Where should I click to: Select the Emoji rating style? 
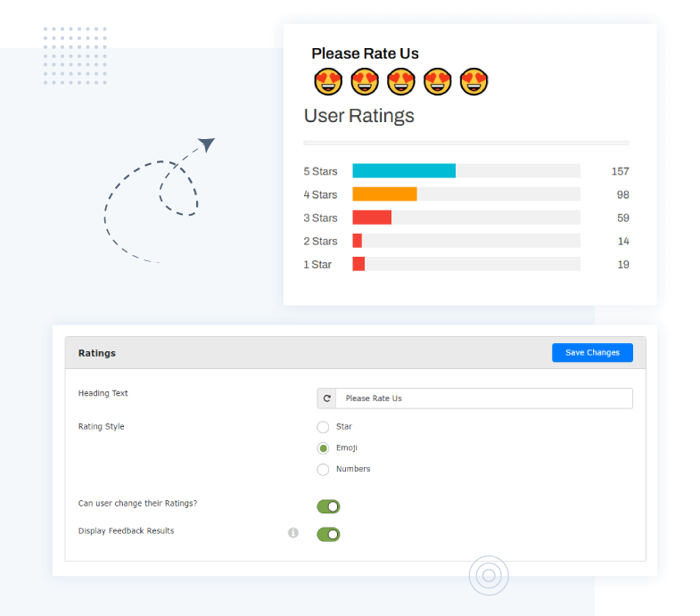[323, 448]
